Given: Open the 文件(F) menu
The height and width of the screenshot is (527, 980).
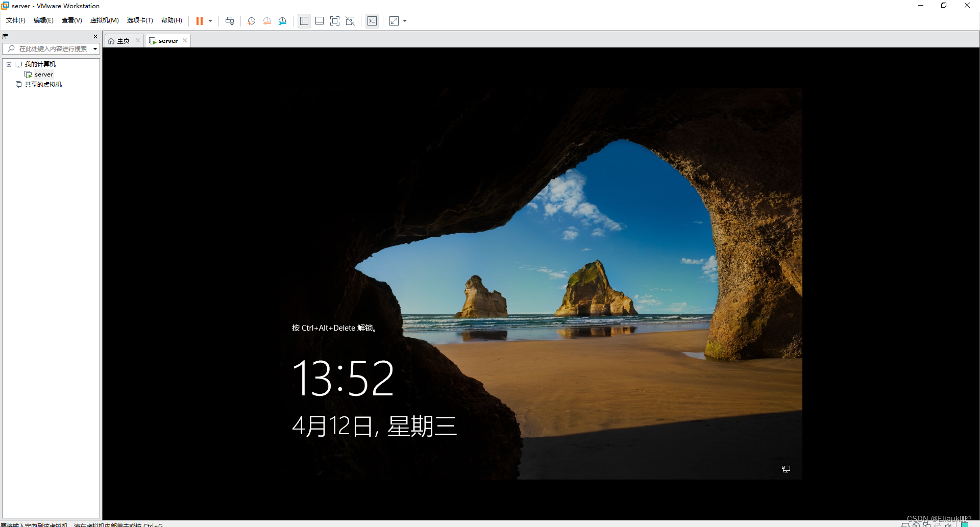Looking at the screenshot, I should tap(16, 20).
